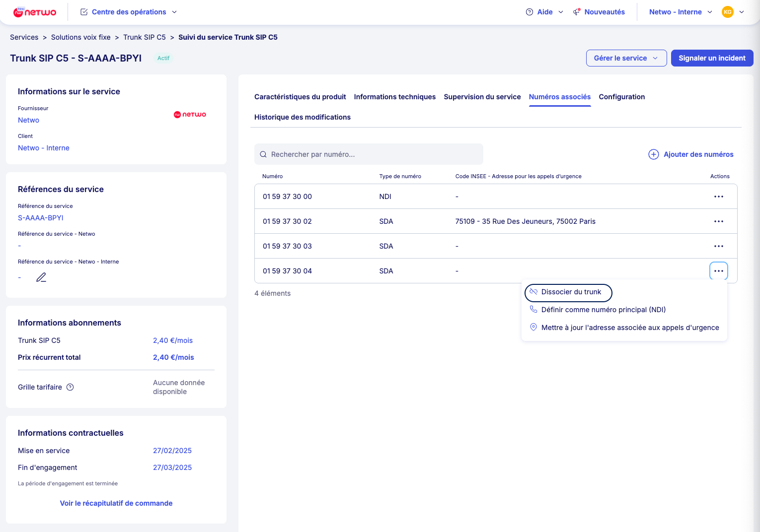Open Historique des modifications tab
Image resolution: width=760 pixels, height=532 pixels.
click(x=303, y=117)
